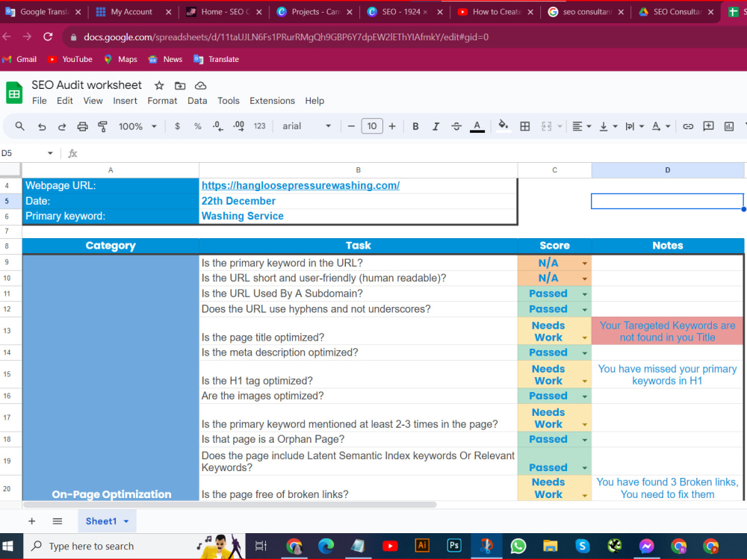Open WhatsApp from the taskbar
The height and width of the screenshot is (560, 747).
point(518,546)
